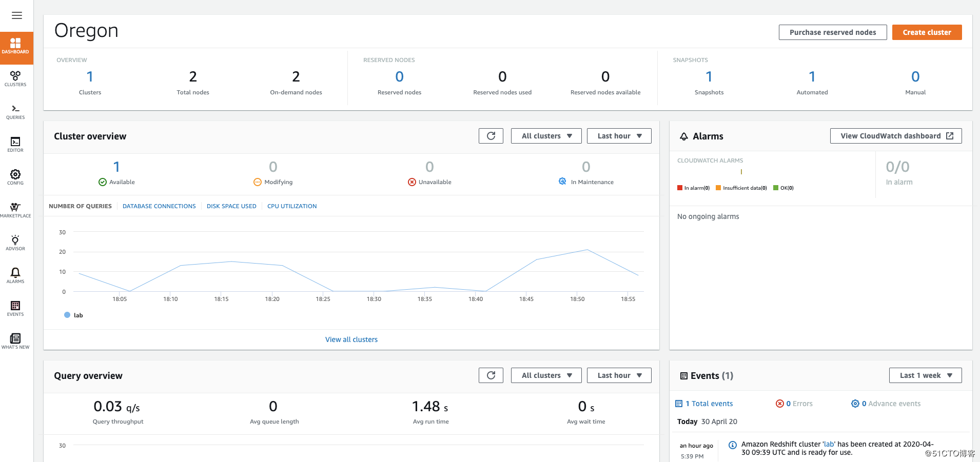The width and height of the screenshot is (980, 462).
Task: Open Events Last 1 week dropdown
Action: (926, 375)
